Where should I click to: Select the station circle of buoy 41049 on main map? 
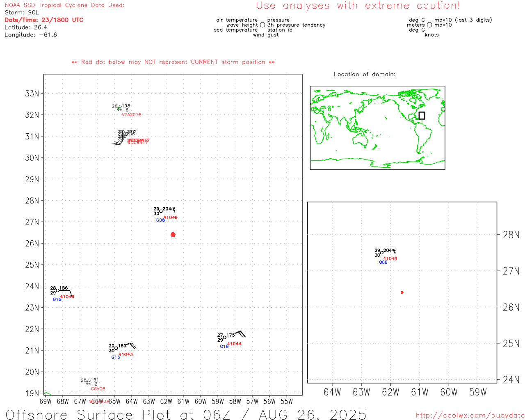161,211
